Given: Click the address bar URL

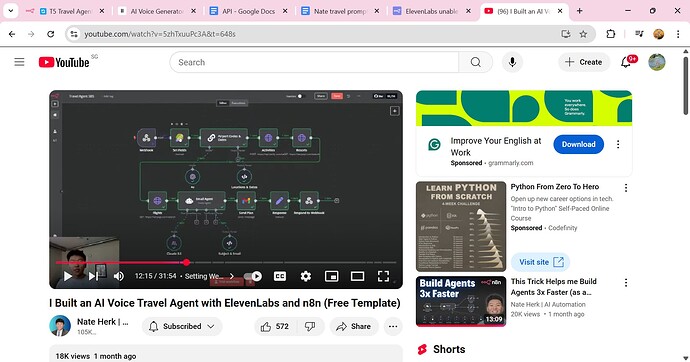Looking at the screenshot, I should click(160, 34).
